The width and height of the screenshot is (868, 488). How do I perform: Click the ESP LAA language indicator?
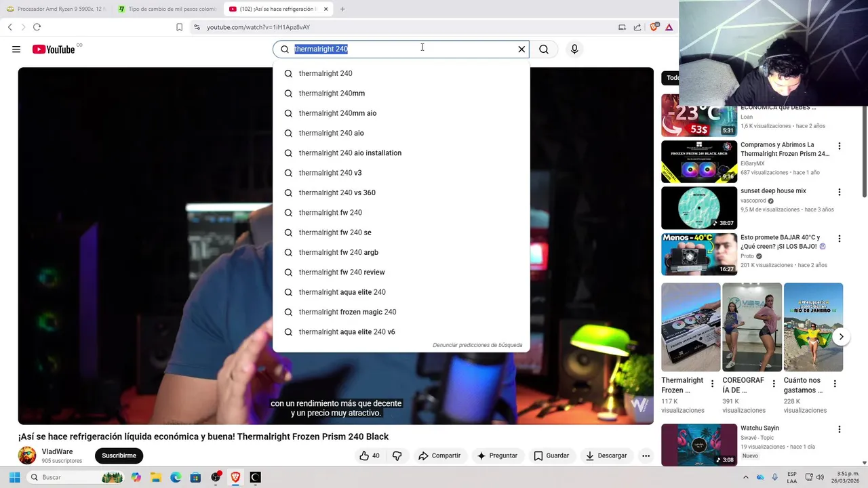click(792, 477)
